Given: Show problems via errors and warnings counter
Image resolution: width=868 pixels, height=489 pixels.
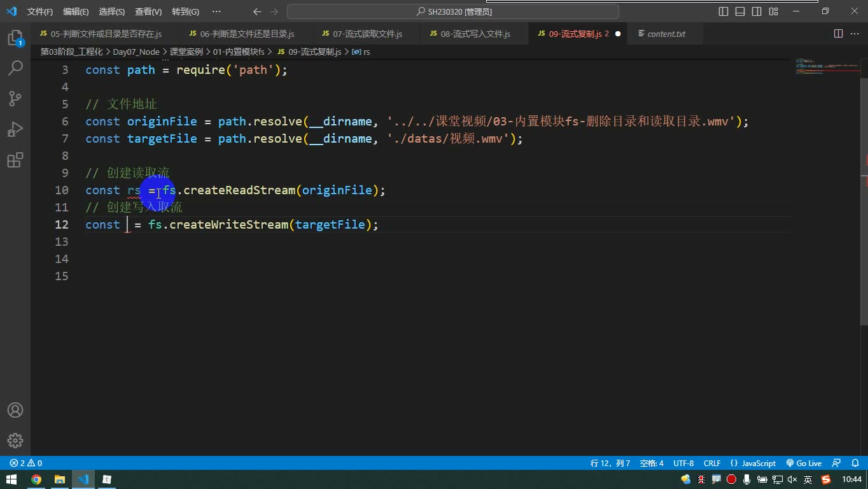Looking at the screenshot, I should (x=26, y=463).
